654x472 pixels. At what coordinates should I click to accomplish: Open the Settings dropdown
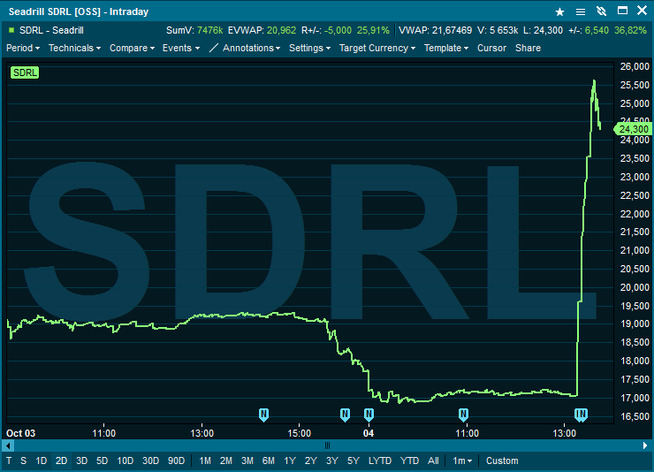point(310,48)
